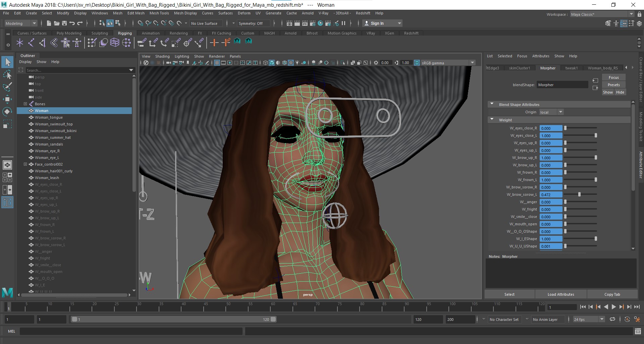
Task: Click the Snap to grids icon
Action: pyautogui.click(x=141, y=23)
